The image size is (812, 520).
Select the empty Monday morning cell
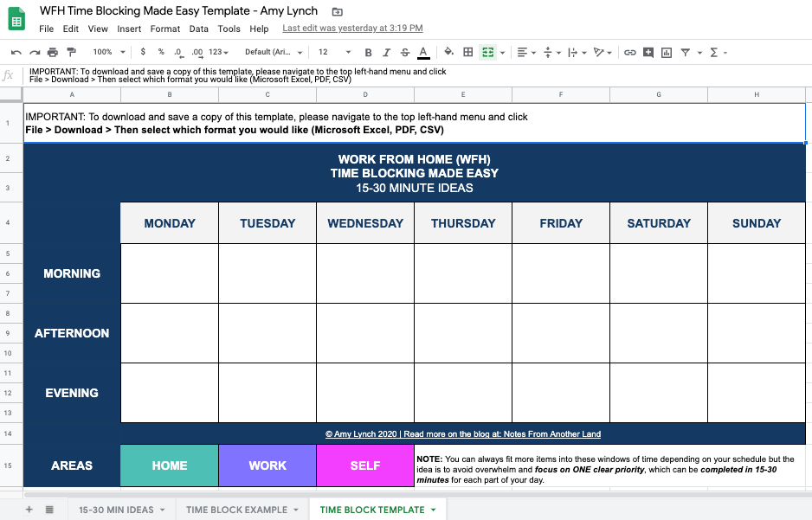tap(170, 273)
